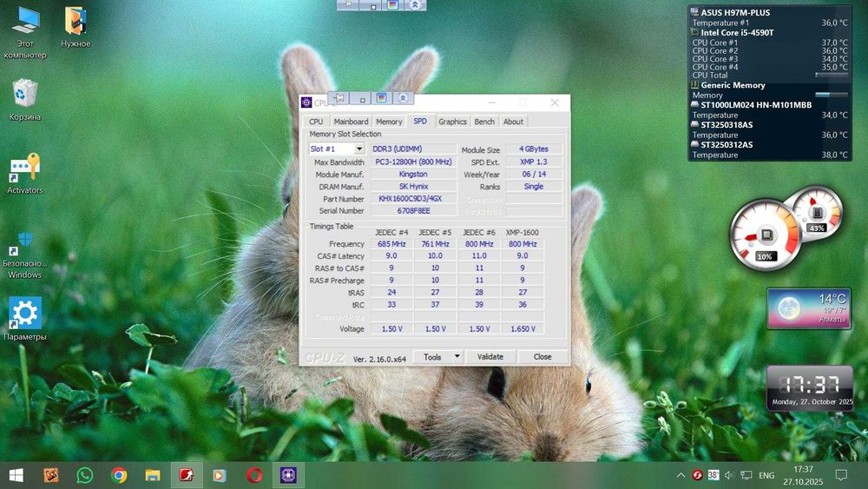Viewport: 868px width, 489px height.
Task: Open the Этот компьютер desktop icon
Action: tap(25, 32)
